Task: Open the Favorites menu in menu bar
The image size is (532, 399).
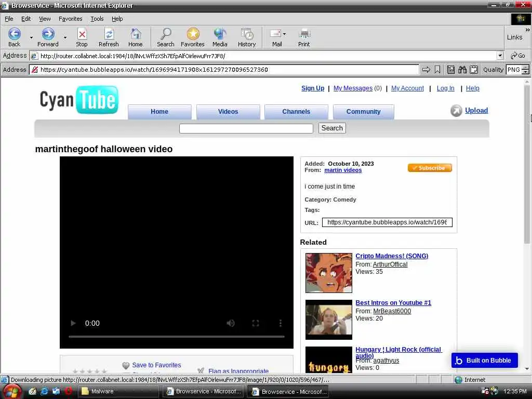Action: point(70,19)
